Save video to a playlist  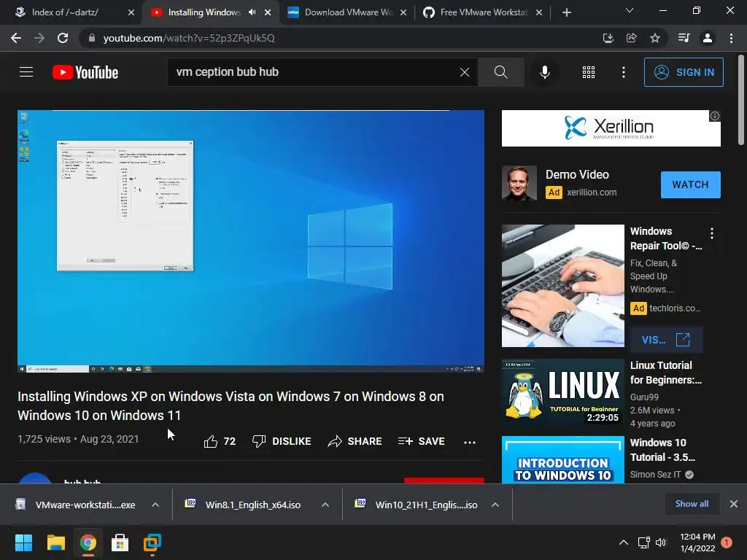click(422, 441)
